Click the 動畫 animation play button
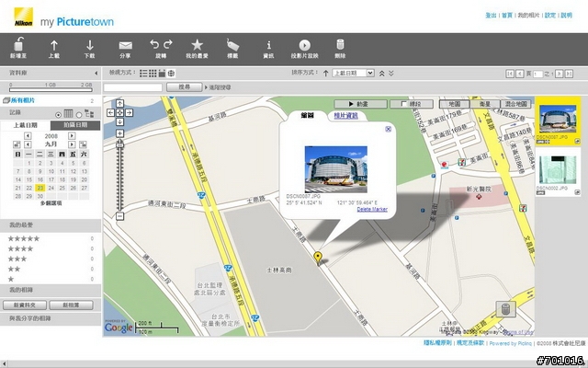 [x=360, y=104]
